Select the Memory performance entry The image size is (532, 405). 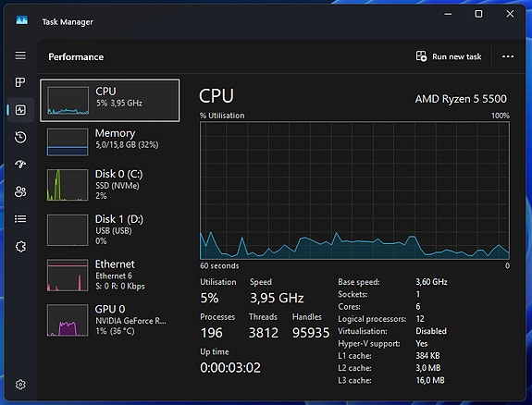(109, 141)
